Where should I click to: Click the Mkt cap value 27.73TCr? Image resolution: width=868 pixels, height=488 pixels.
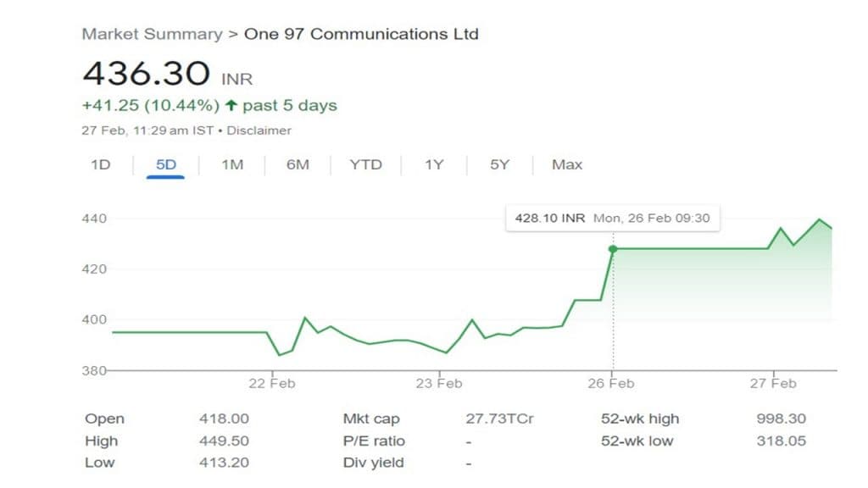[x=499, y=419]
